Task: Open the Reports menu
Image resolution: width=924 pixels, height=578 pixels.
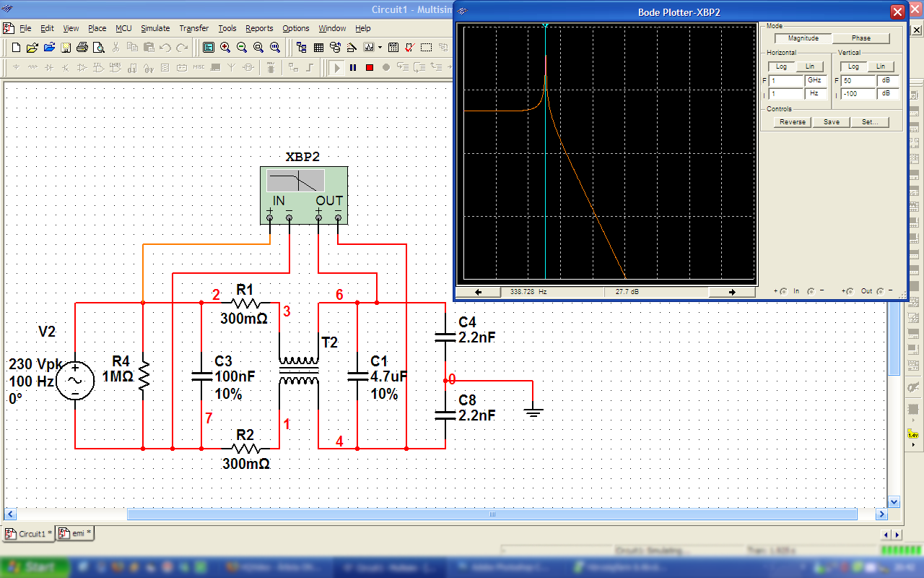Action: point(259,28)
